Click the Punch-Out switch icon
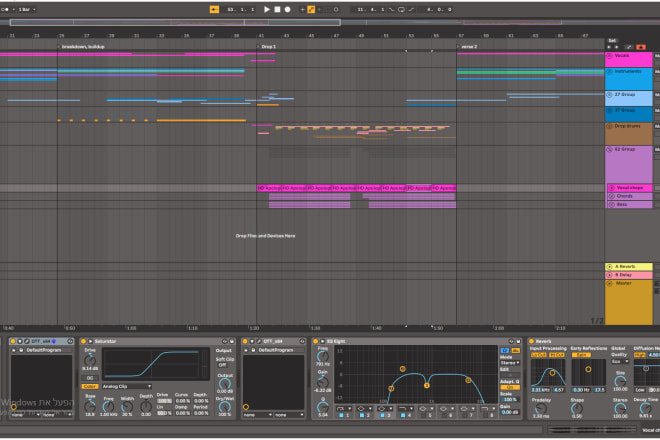The image size is (660, 440). click(411, 9)
